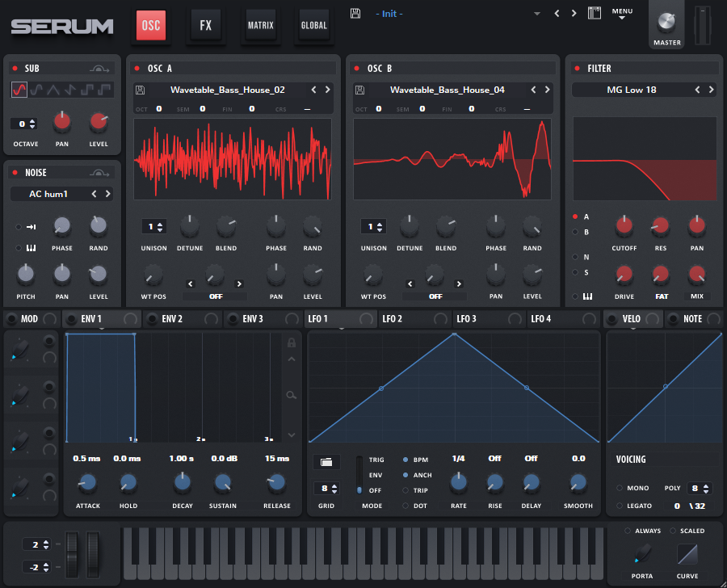The width and height of the screenshot is (727, 588).
Task: Click the envelope lock icon
Action: pos(291,342)
